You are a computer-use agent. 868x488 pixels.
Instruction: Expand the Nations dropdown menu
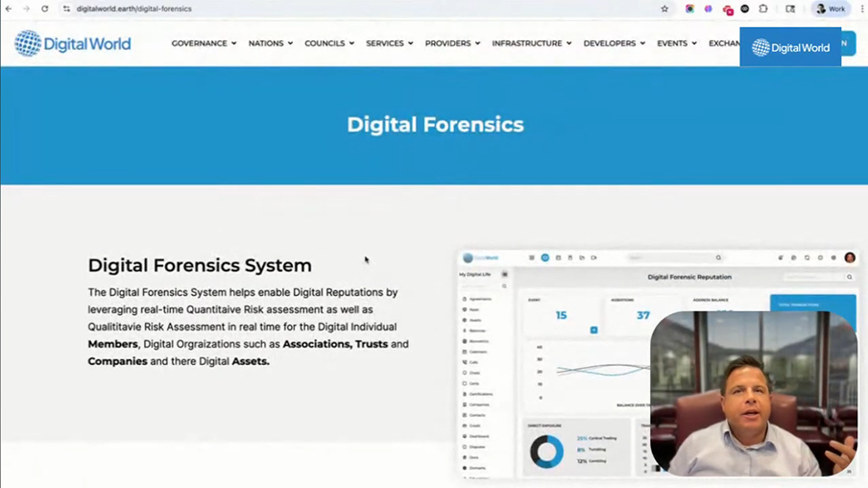(270, 43)
